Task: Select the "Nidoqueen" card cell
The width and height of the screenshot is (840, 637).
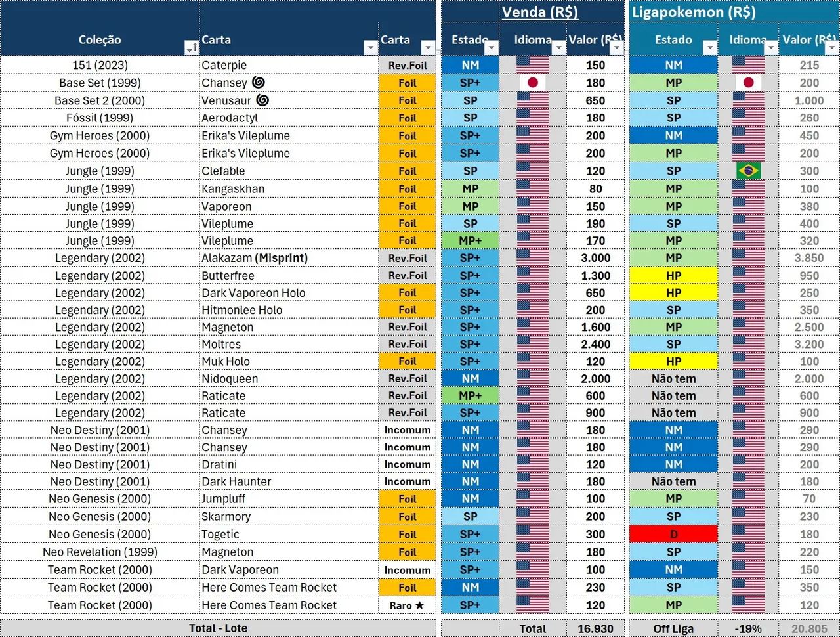Action: tap(289, 379)
